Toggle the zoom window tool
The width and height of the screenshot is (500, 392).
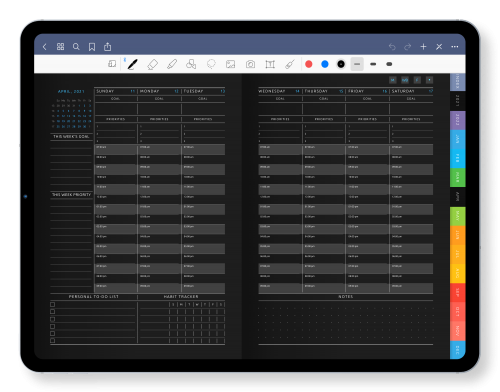[x=112, y=64]
